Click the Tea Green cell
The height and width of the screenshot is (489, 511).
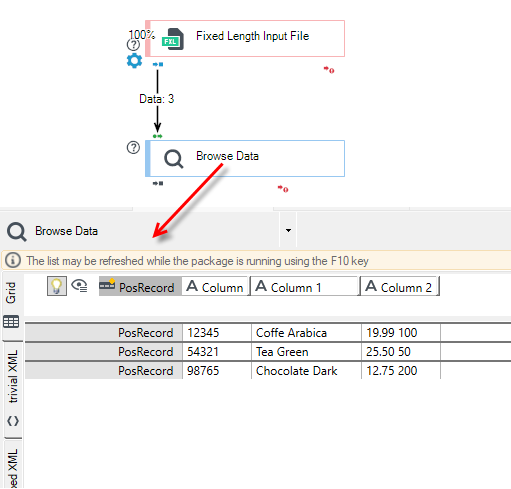306,352
